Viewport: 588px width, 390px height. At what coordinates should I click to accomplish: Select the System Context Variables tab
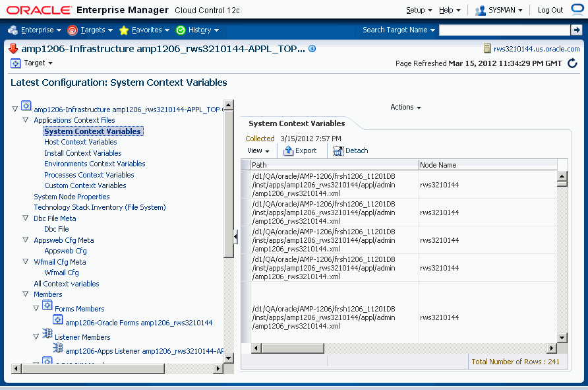297,123
